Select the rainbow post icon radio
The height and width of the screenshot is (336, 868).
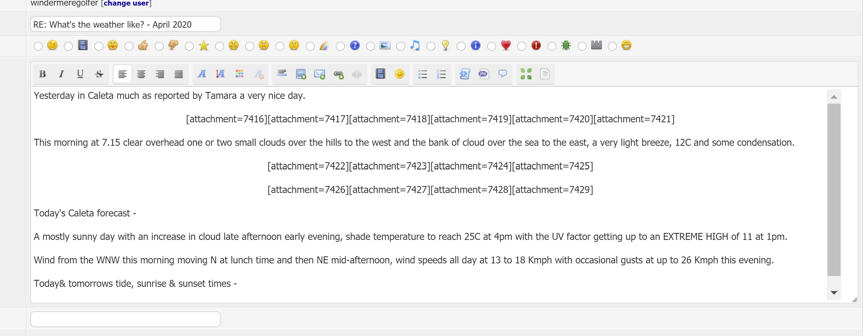coord(310,46)
